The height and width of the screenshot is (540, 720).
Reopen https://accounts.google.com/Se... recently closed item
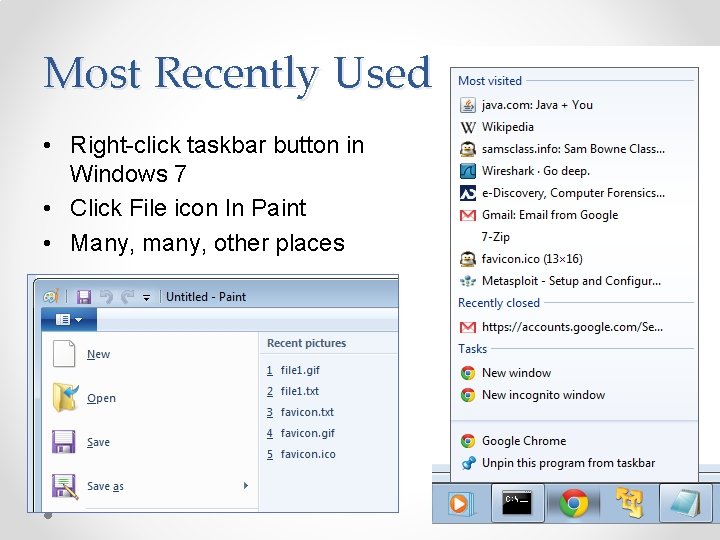[x=572, y=327]
